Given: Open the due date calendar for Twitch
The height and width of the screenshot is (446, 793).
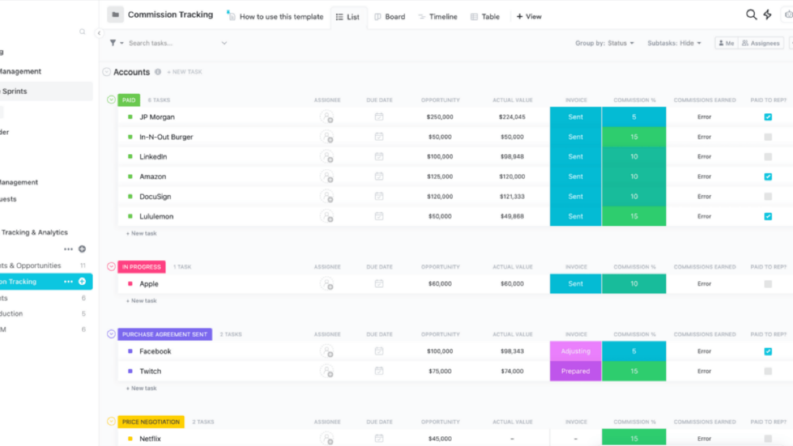Looking at the screenshot, I should point(379,371).
